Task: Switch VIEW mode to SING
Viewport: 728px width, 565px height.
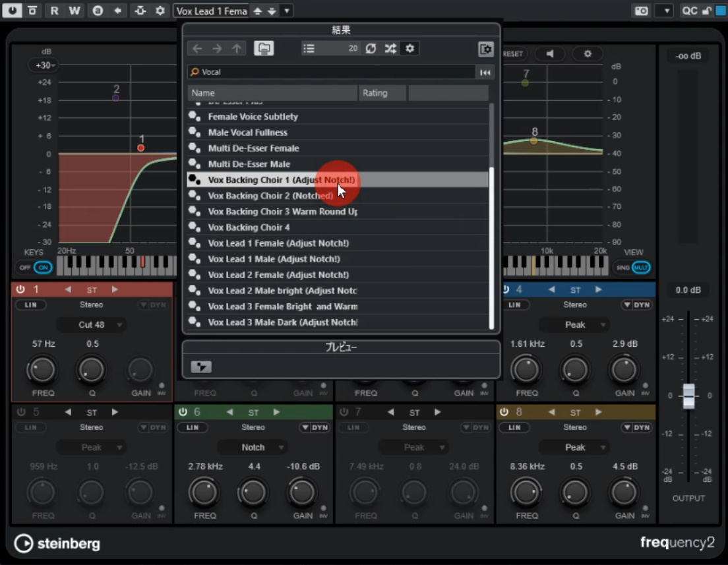Action: 622,268
